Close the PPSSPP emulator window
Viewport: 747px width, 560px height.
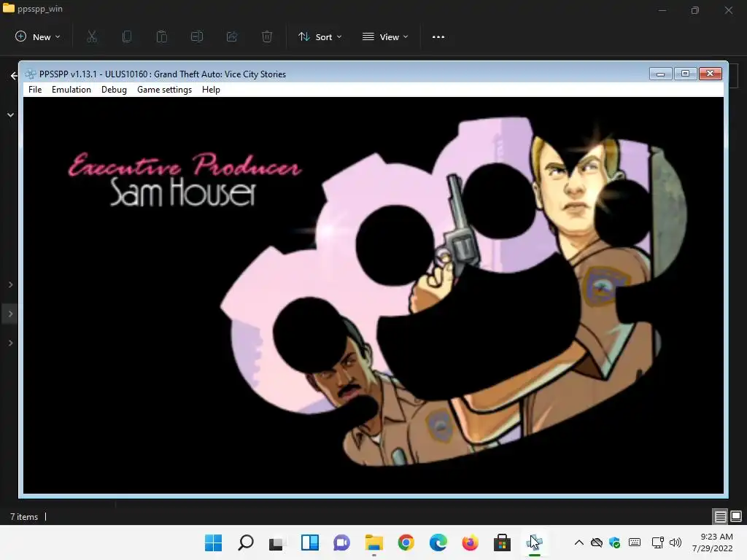click(711, 74)
